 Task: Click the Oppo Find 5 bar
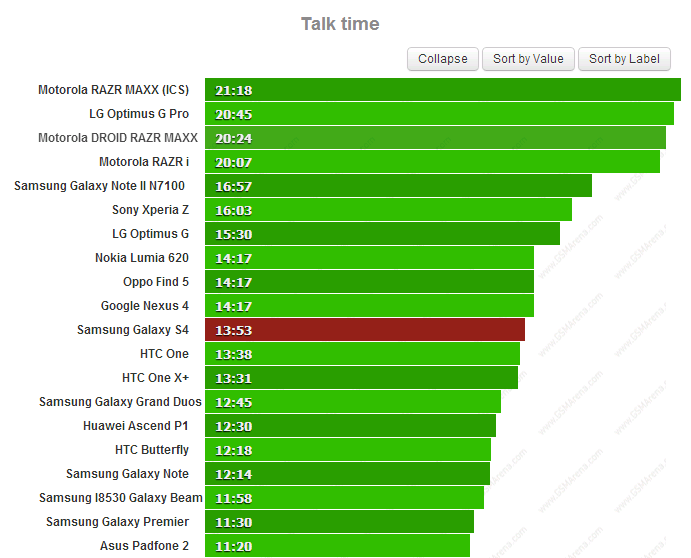[x=369, y=282]
